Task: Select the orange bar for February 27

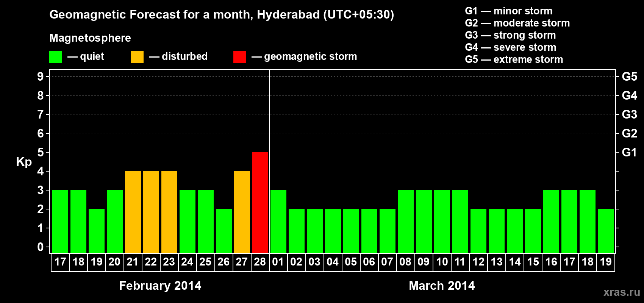Action: [x=242, y=212]
